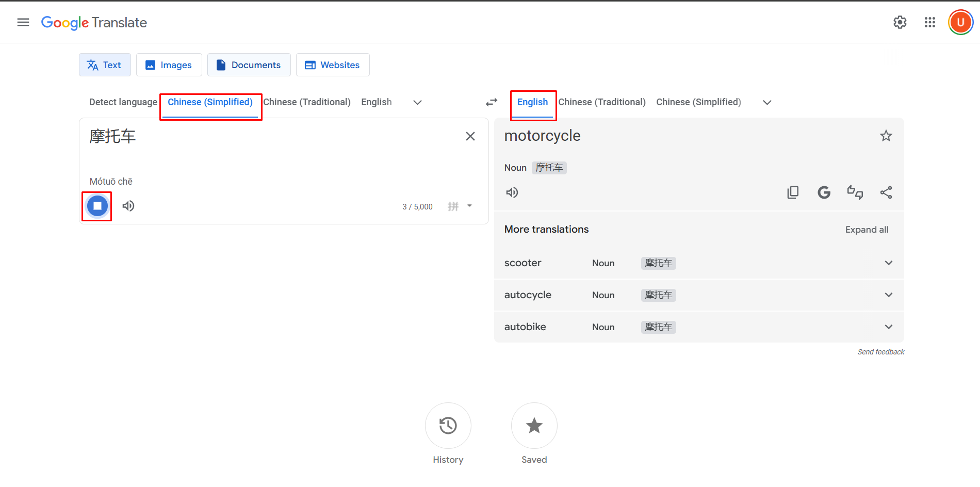Screen dimensions: 980x487
Task: Listen to the translated text
Action: coord(512,192)
